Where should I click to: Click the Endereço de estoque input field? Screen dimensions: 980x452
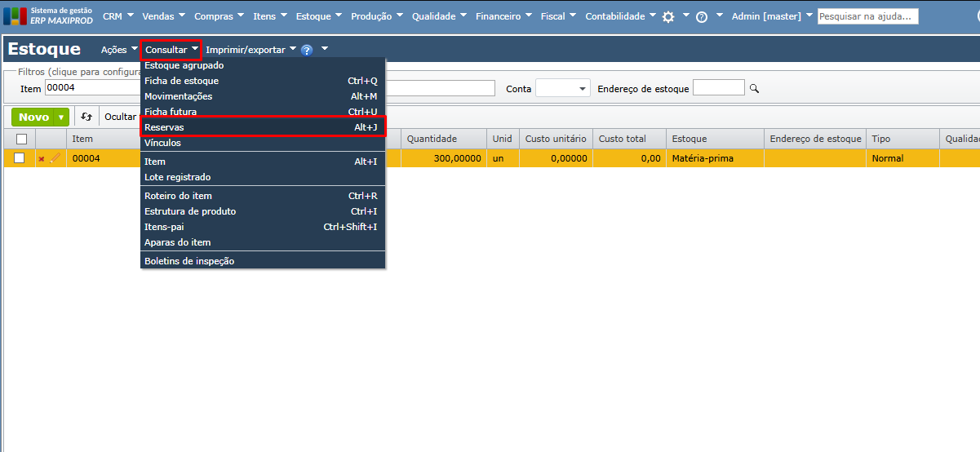[x=719, y=88]
